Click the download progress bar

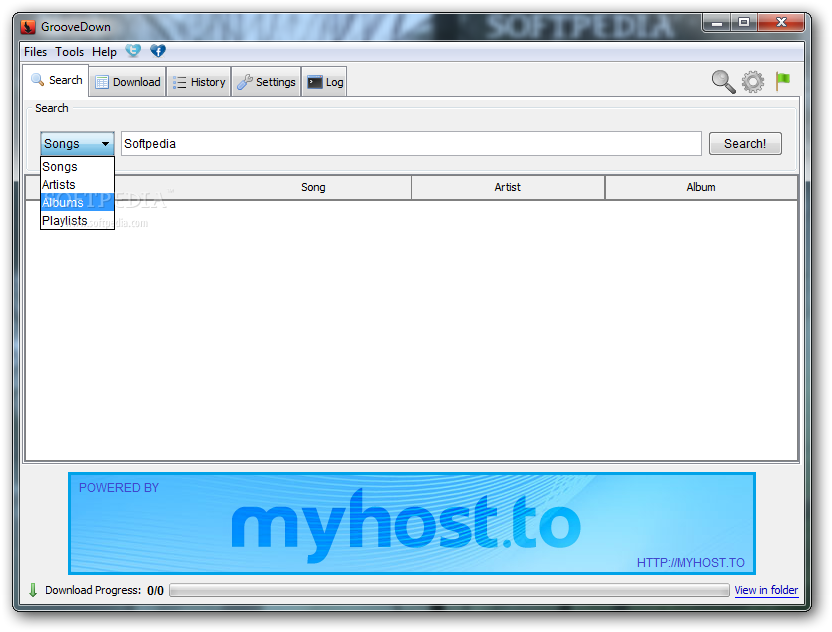click(449, 590)
